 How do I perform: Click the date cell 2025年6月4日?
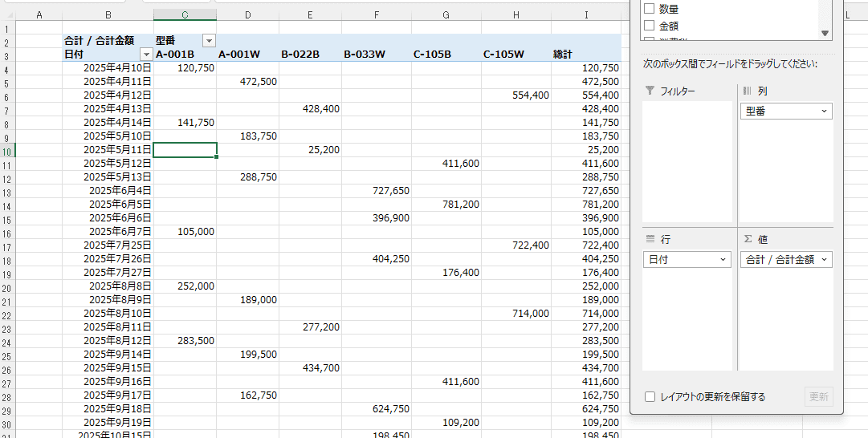point(108,191)
